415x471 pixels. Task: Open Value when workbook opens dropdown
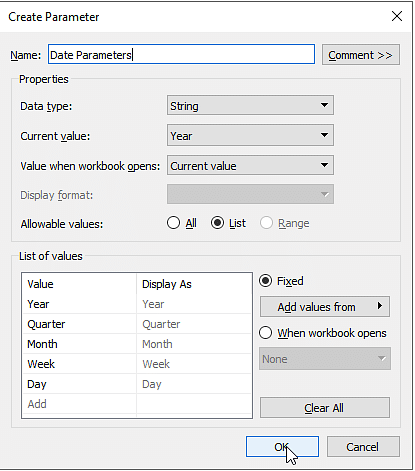point(250,165)
